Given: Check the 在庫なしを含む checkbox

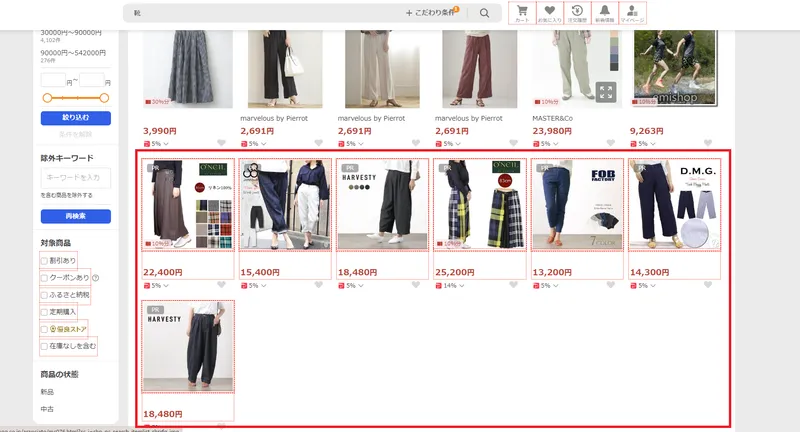Looking at the screenshot, I should click(44, 346).
